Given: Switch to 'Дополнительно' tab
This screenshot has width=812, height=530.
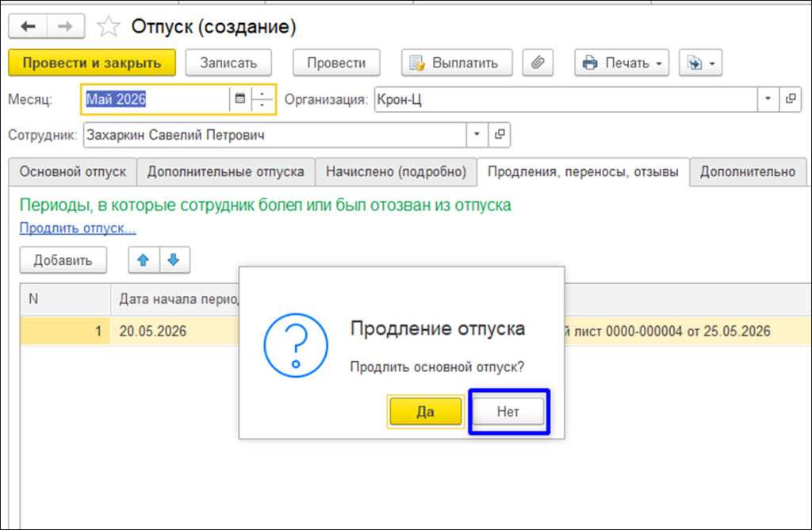Looking at the screenshot, I should click(748, 172).
